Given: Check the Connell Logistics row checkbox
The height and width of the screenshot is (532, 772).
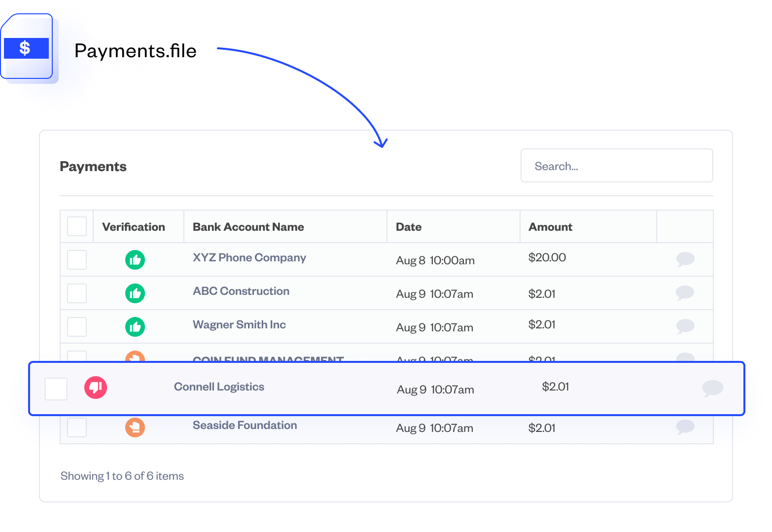Looking at the screenshot, I should pos(56,389).
